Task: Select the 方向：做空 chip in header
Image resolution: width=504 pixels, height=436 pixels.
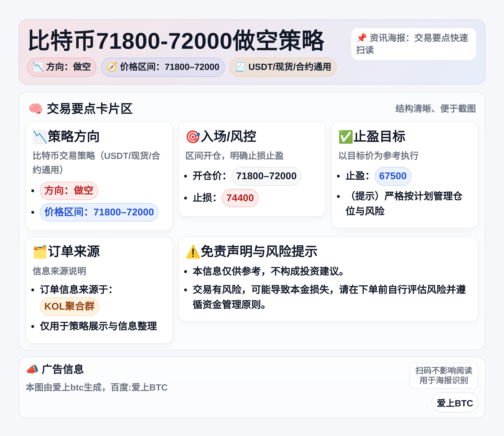Action: click(62, 67)
